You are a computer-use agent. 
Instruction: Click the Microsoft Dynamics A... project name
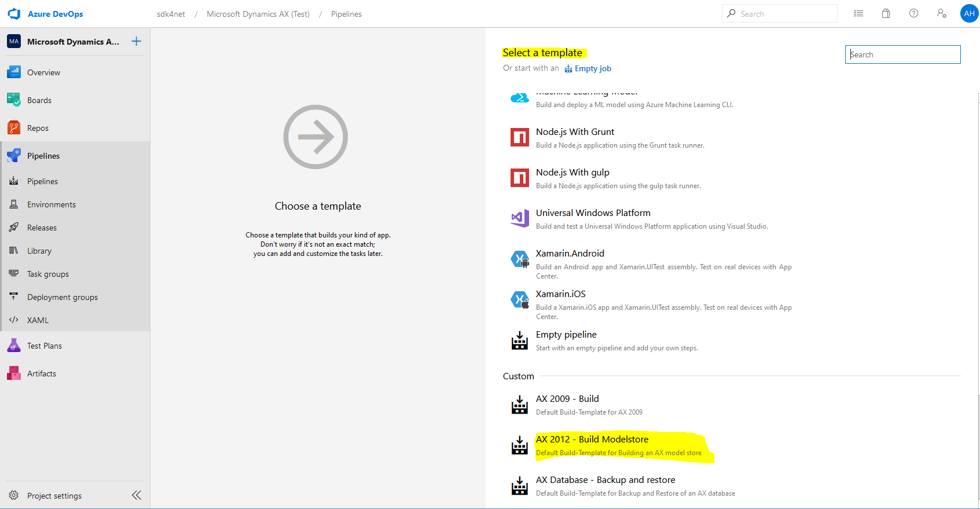point(74,42)
